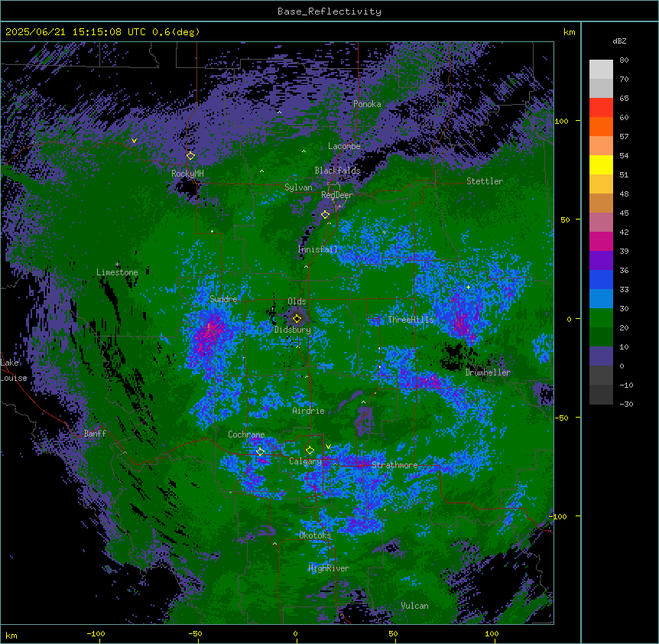Screen dimensions: 659x644
Task: Click the Sundre label
Action: 223,299
